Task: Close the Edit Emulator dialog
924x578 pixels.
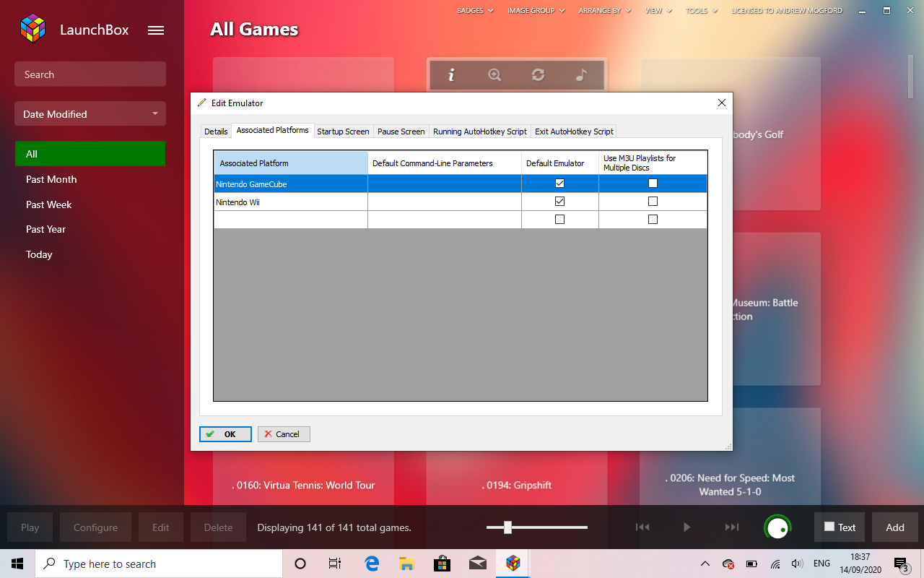Action: (x=722, y=103)
